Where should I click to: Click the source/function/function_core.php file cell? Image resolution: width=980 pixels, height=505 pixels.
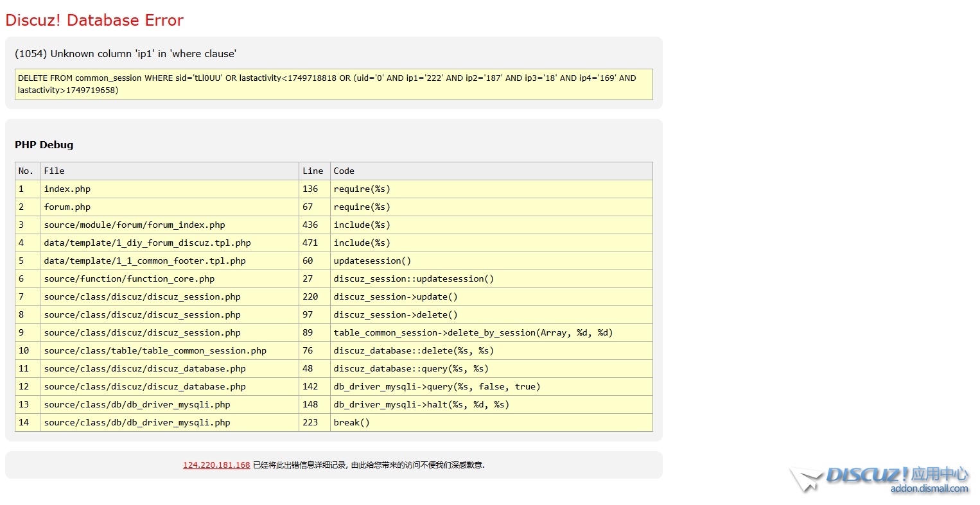tap(129, 279)
